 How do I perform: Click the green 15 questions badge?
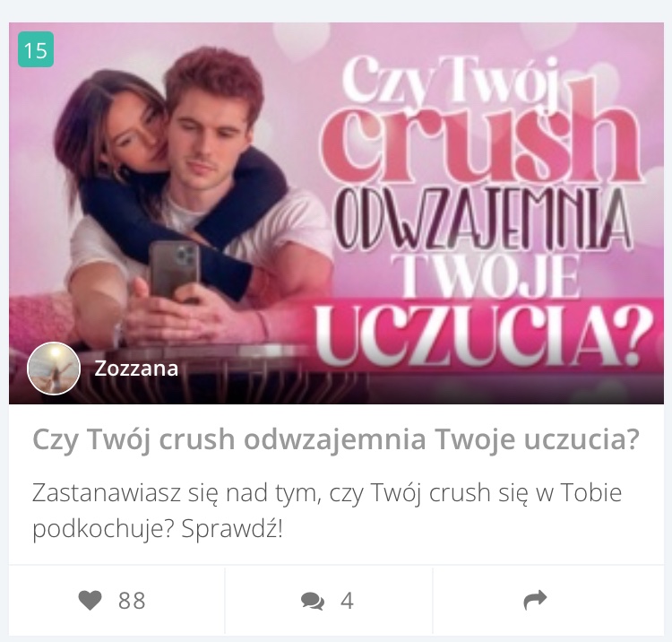coord(36,49)
